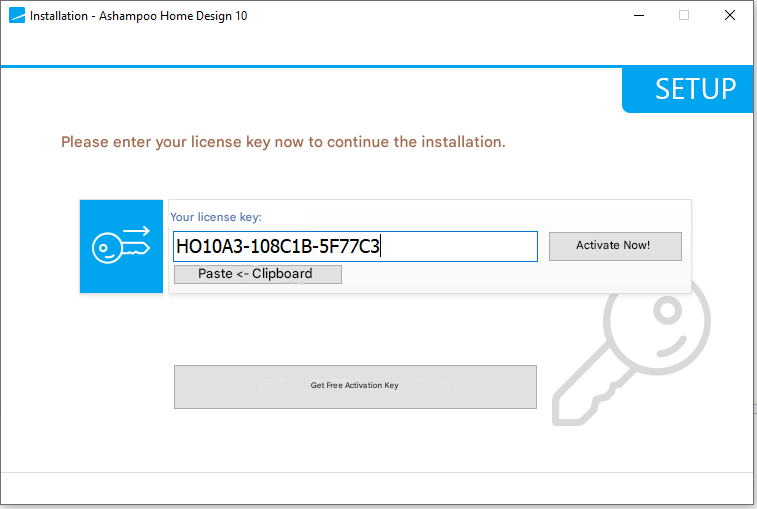
Task: Click the Activate Now! button
Action: (615, 246)
